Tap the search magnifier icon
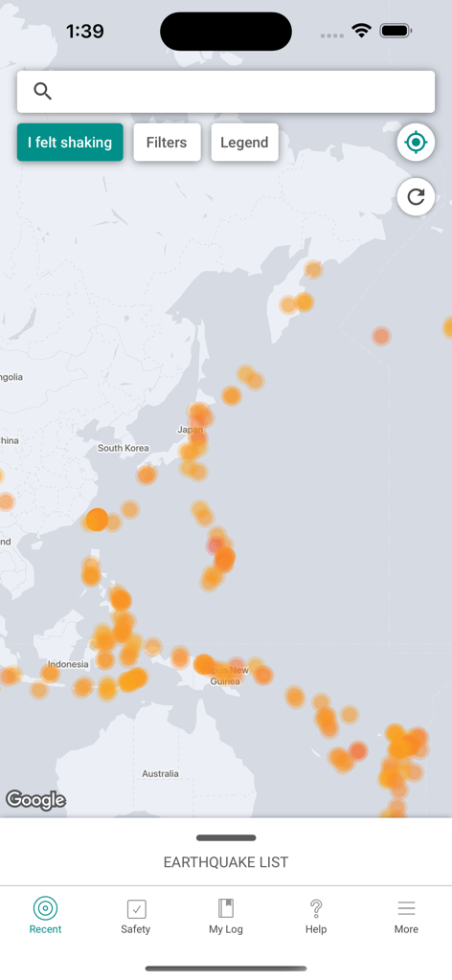452x980 pixels. tap(42, 91)
